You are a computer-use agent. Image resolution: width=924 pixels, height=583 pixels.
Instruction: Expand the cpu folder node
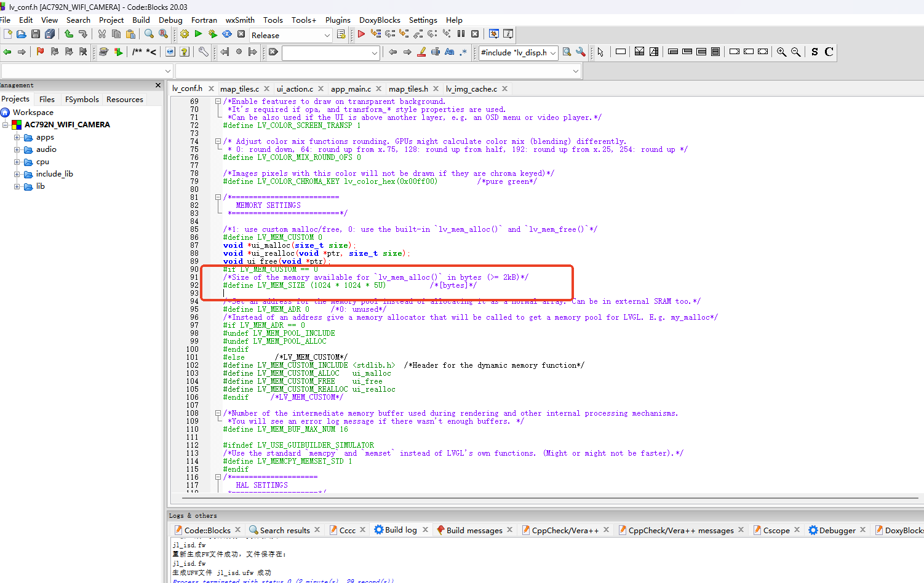pos(17,162)
